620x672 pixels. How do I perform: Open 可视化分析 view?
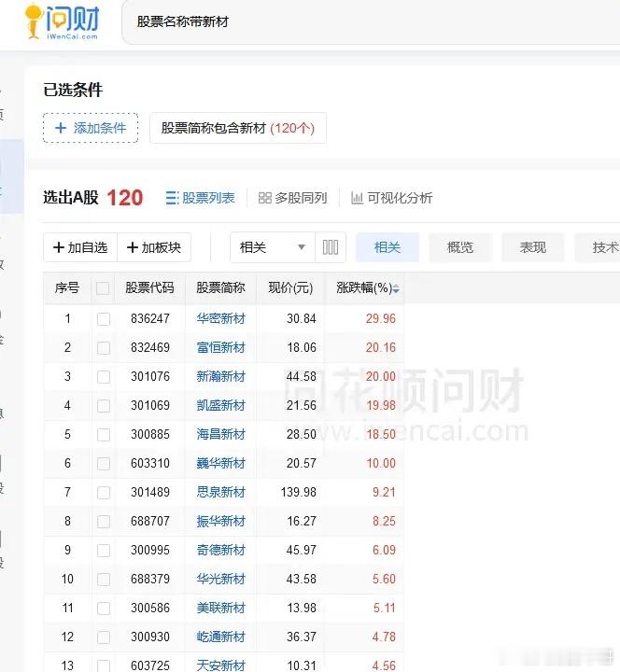pyautogui.click(x=391, y=198)
